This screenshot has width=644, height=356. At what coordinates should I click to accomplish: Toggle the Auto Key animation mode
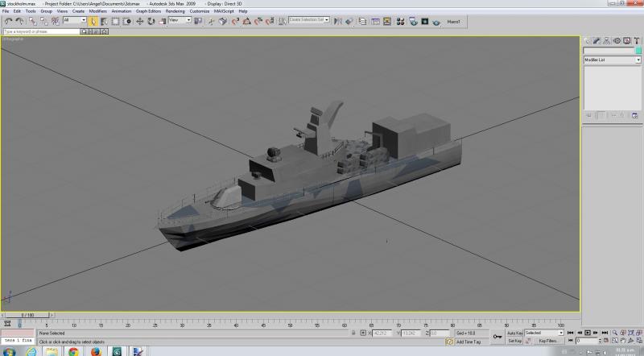click(x=514, y=333)
